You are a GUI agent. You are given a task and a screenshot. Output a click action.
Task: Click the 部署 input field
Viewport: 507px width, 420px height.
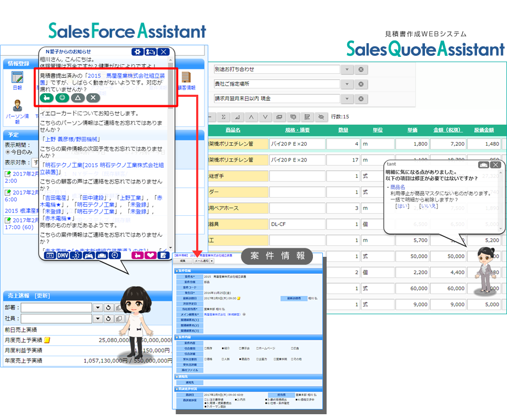pos(57,308)
